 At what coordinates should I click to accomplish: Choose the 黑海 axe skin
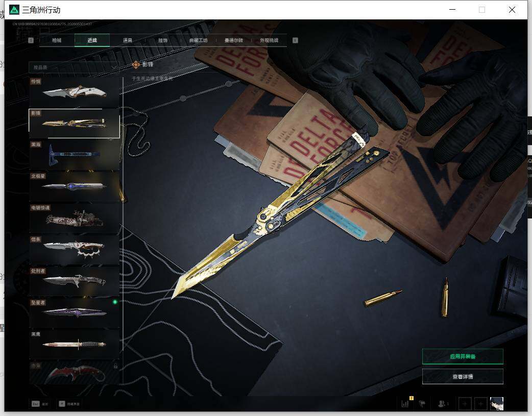pyautogui.click(x=74, y=155)
